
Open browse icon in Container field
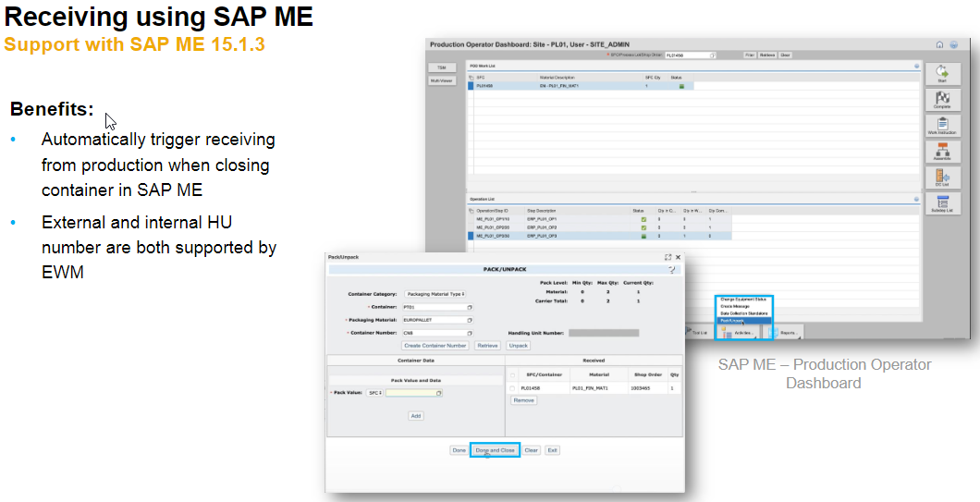pyautogui.click(x=470, y=307)
